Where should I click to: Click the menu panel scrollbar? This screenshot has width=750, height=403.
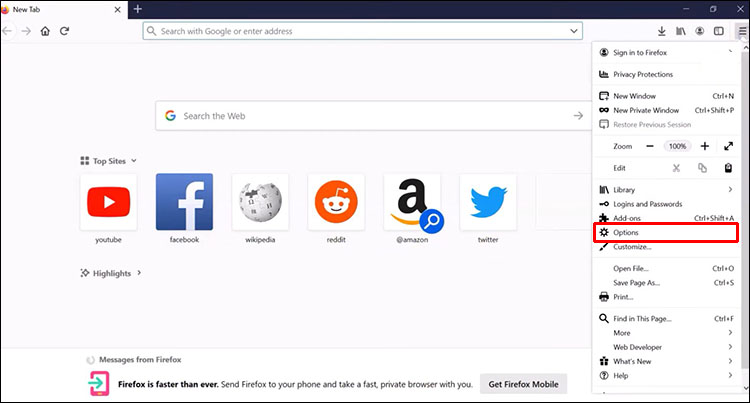click(745, 209)
